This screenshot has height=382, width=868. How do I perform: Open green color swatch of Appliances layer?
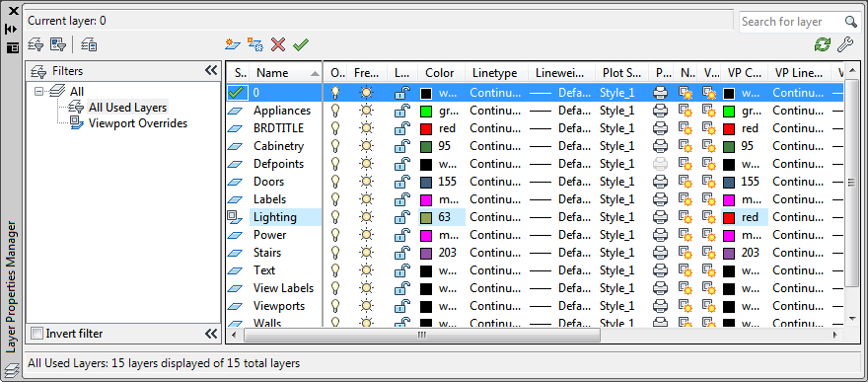(426, 112)
